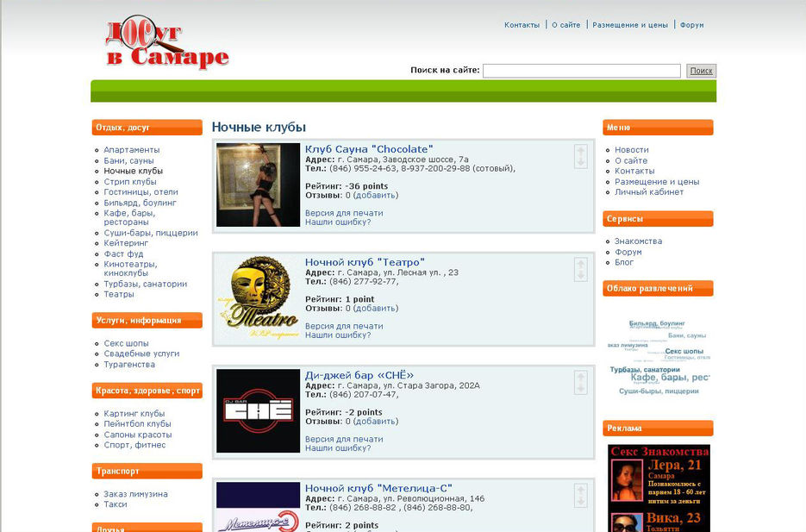This screenshot has width=806, height=532.
Task: Open the Ночной клуб "Театро" title link
Action: (365, 262)
